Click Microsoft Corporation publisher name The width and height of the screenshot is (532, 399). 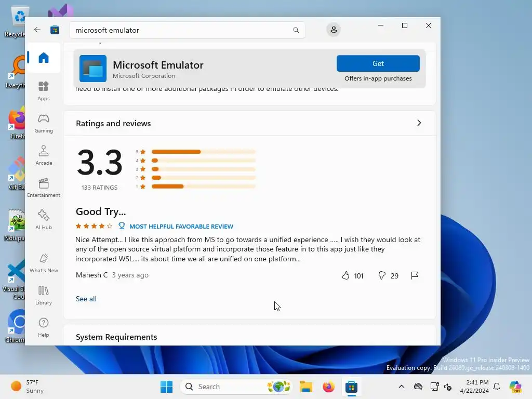(144, 76)
